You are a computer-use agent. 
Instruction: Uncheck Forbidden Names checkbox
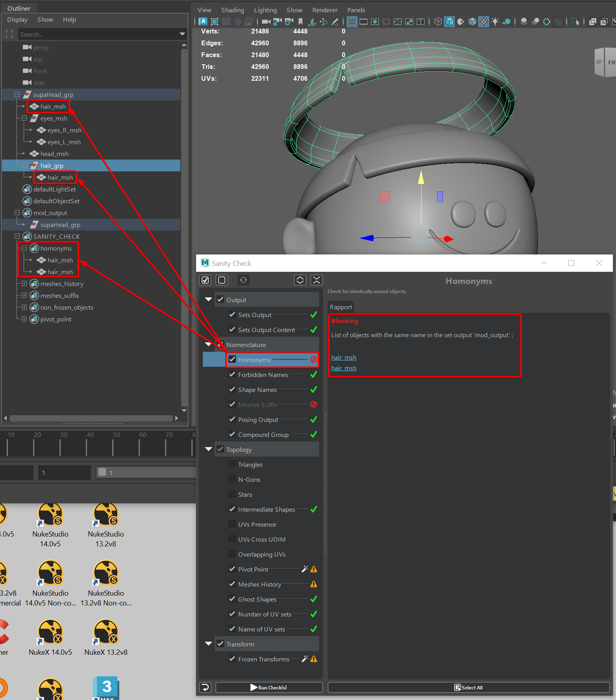pyautogui.click(x=232, y=374)
